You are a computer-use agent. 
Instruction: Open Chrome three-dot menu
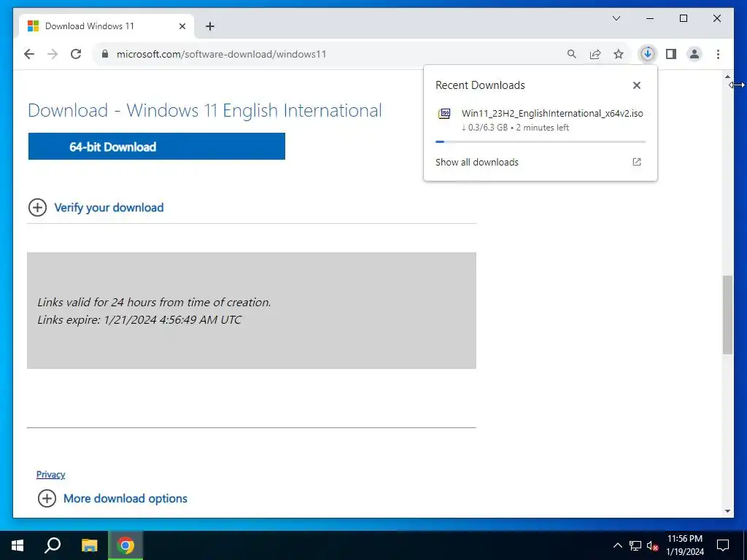(x=718, y=54)
